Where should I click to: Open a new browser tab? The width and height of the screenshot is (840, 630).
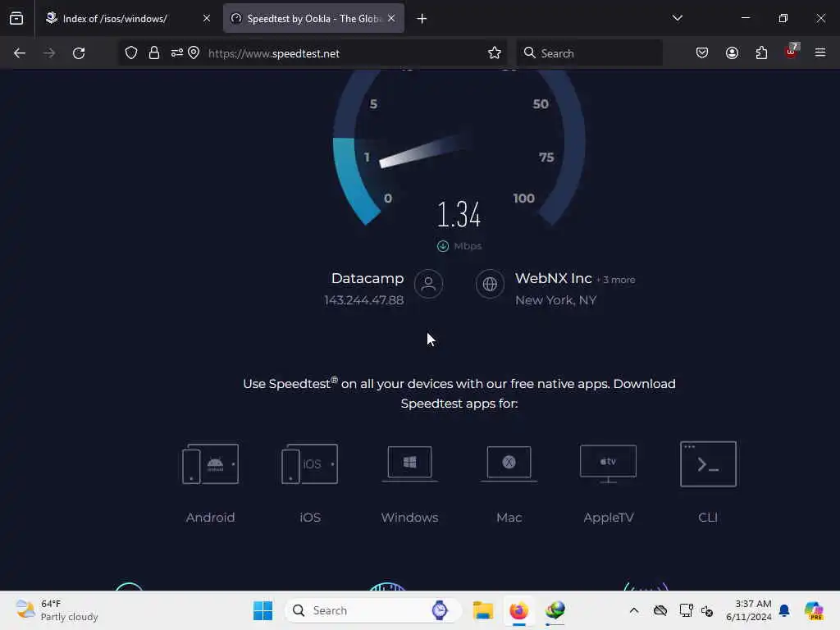tap(422, 19)
